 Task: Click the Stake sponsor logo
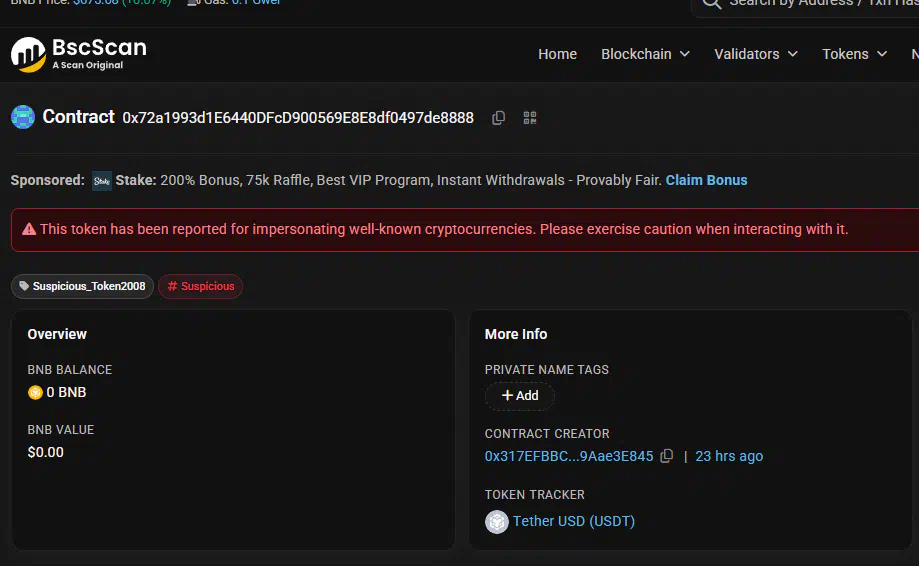(x=102, y=181)
